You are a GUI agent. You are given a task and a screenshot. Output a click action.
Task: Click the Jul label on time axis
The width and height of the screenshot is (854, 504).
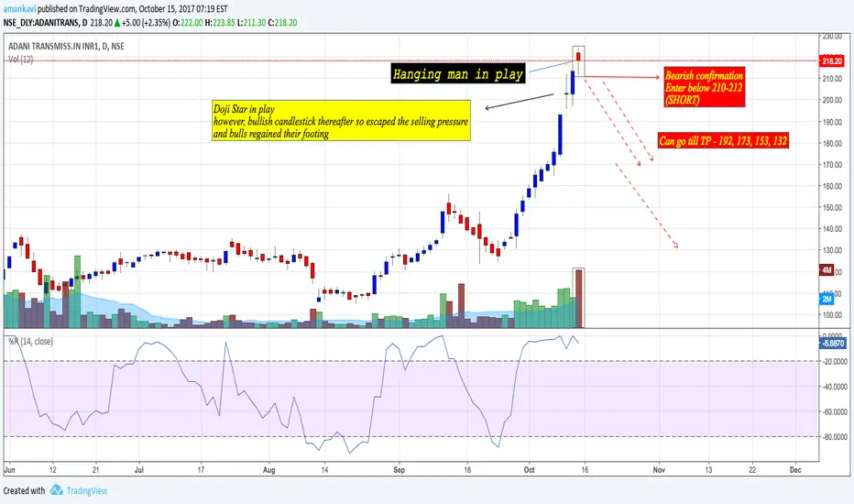(x=139, y=470)
